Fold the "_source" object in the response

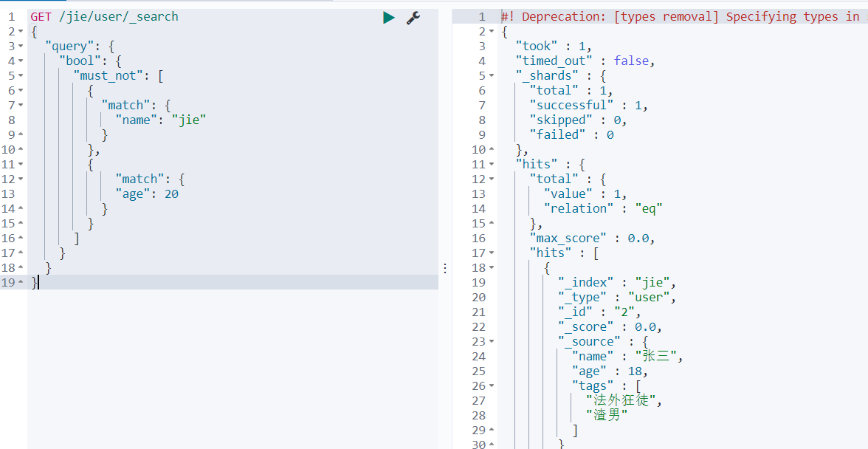(492, 342)
